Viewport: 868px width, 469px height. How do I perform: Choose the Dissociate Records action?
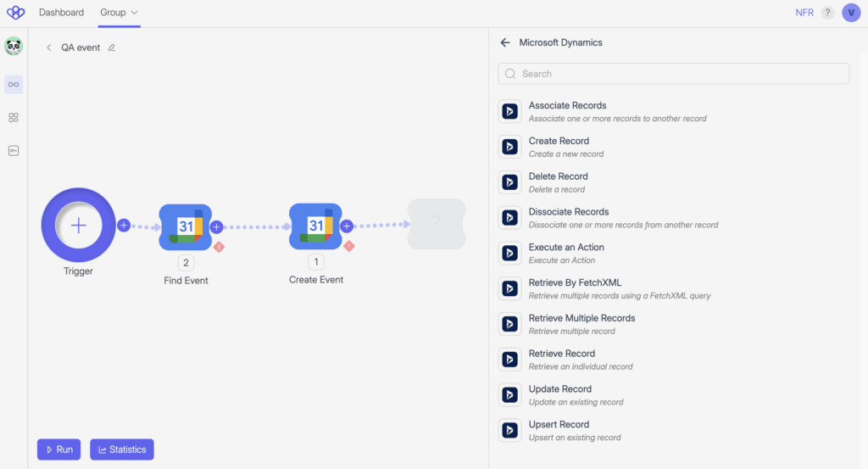[x=674, y=218]
